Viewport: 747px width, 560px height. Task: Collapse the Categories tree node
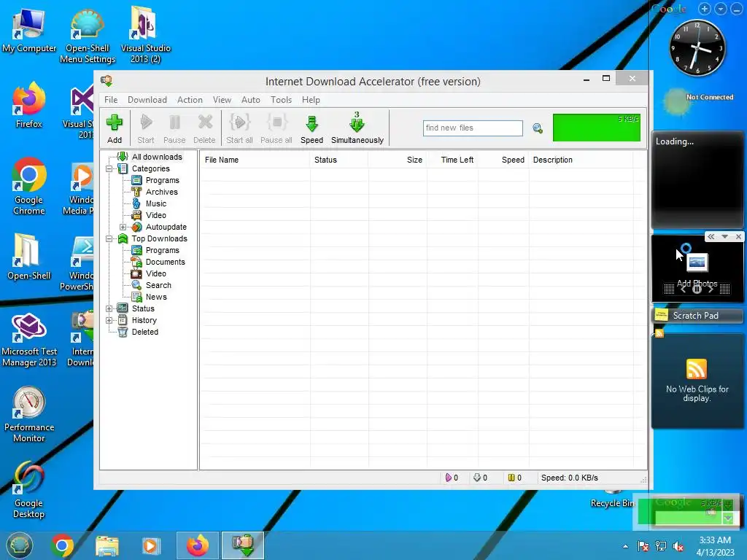[109, 168]
